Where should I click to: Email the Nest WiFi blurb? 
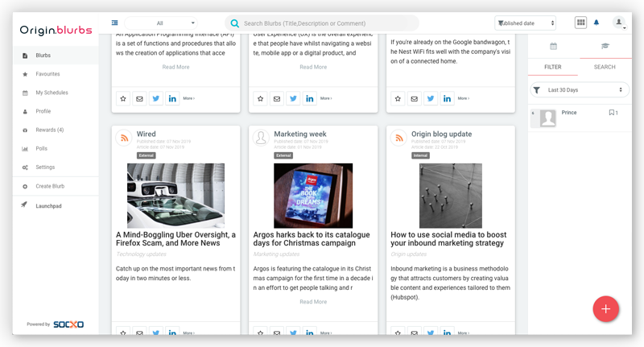pos(415,98)
